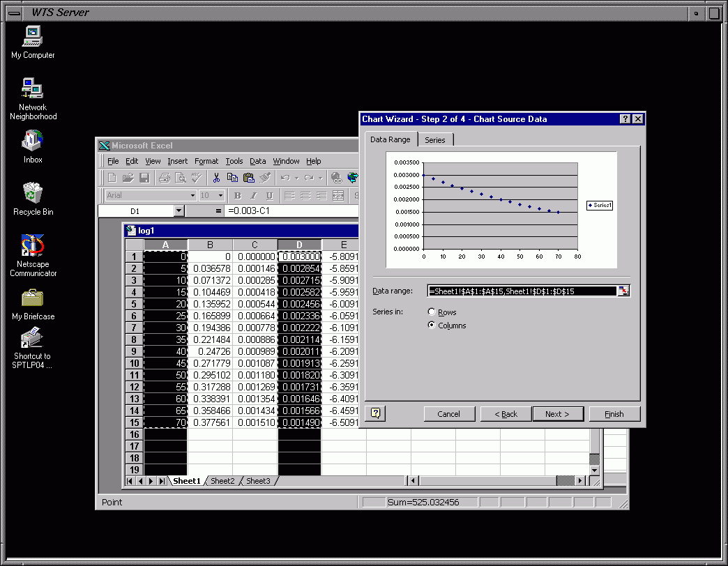This screenshot has width=728, height=566.
Task: Click the Save floppy disk toolbar icon
Action: coord(144,178)
